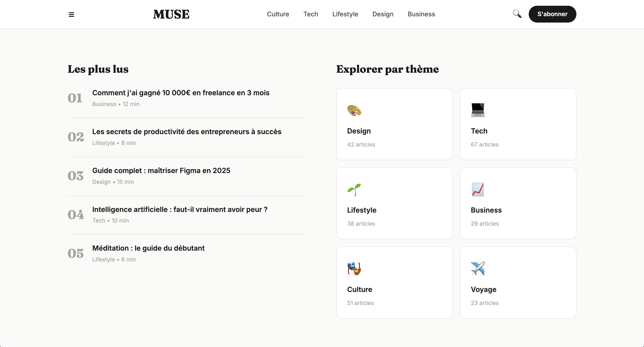The width and height of the screenshot is (644, 347).
Task: Open the entrepreneurs productivity secrets article
Action: tap(187, 132)
